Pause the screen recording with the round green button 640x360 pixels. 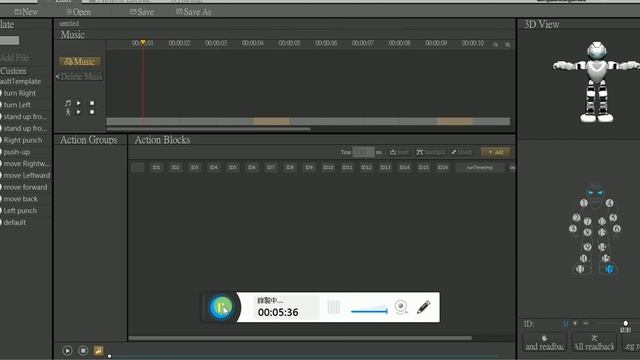221,307
